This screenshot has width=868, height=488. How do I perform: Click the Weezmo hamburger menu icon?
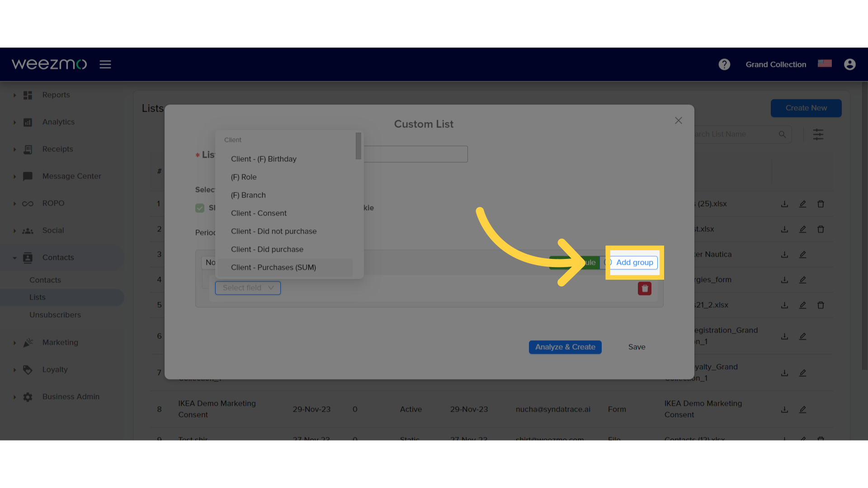pyautogui.click(x=105, y=64)
